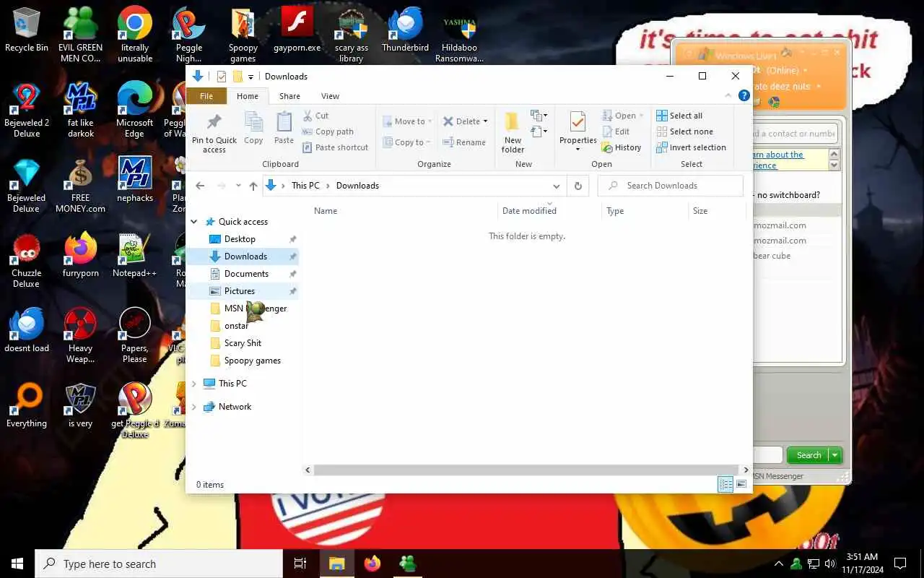
Task: Click the Properties checkmark icon in title bar
Action: pyautogui.click(x=221, y=77)
